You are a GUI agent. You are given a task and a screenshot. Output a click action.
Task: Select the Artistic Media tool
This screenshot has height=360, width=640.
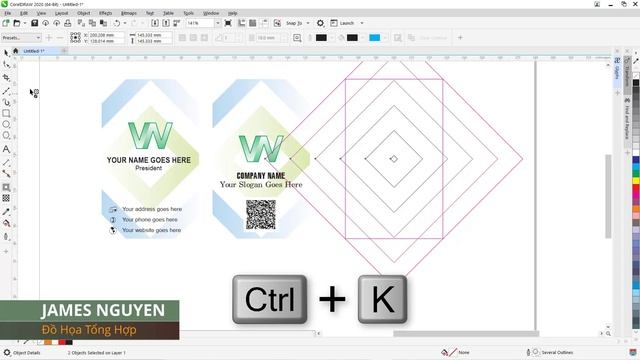pyautogui.click(x=6, y=102)
